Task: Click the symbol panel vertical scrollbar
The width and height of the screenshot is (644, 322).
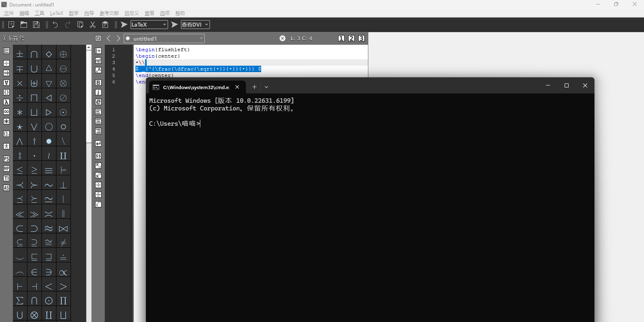Action: (x=89, y=97)
